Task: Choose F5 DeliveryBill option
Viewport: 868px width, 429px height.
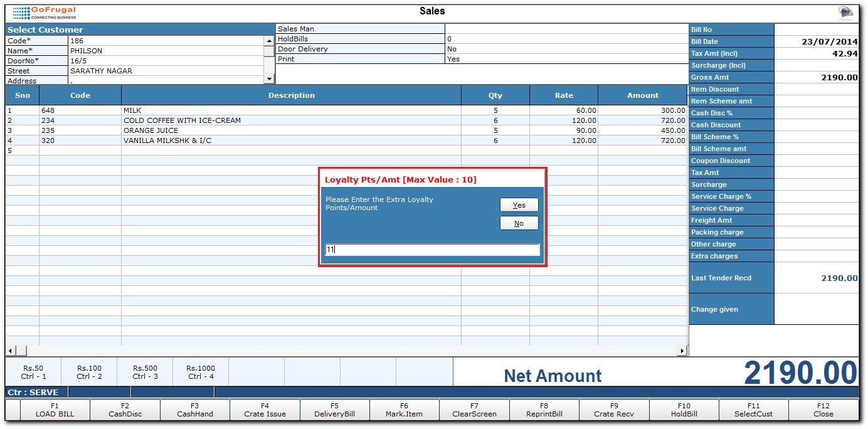Action: [334, 410]
